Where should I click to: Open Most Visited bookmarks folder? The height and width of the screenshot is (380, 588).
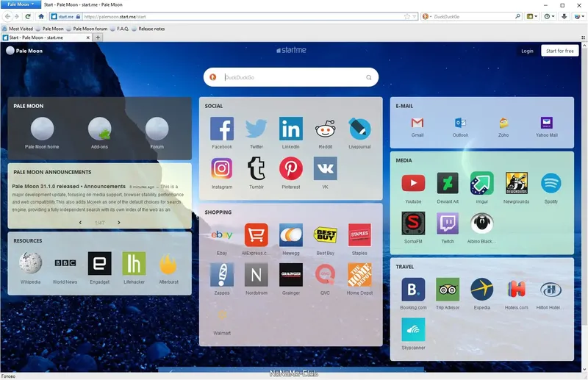coord(18,29)
